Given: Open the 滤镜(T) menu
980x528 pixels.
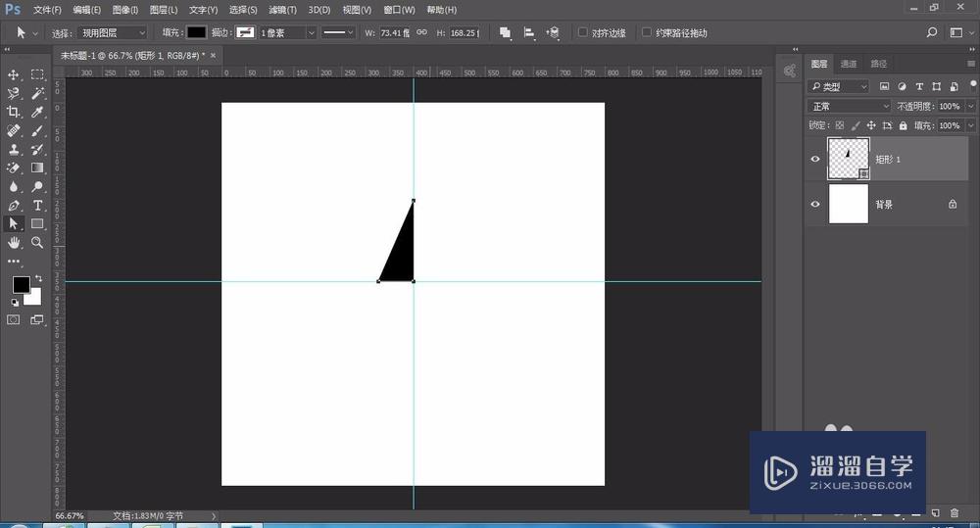Looking at the screenshot, I should (x=282, y=10).
